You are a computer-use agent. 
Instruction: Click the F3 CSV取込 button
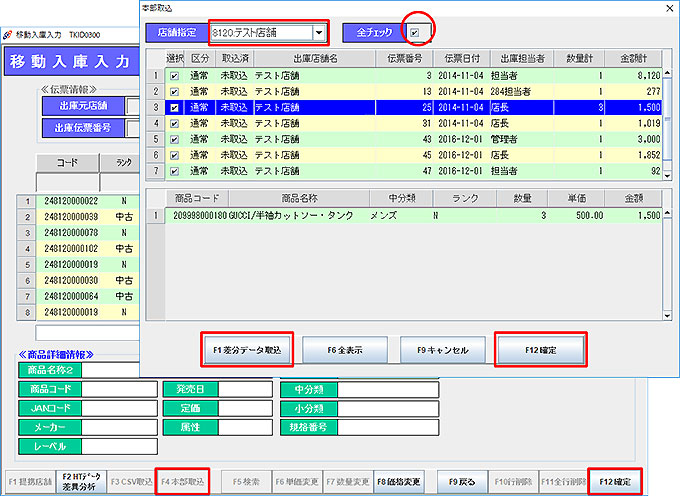(132, 482)
